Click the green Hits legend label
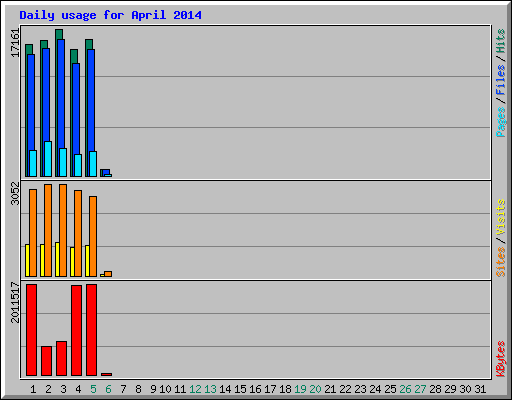The height and width of the screenshot is (400, 512). click(501, 41)
